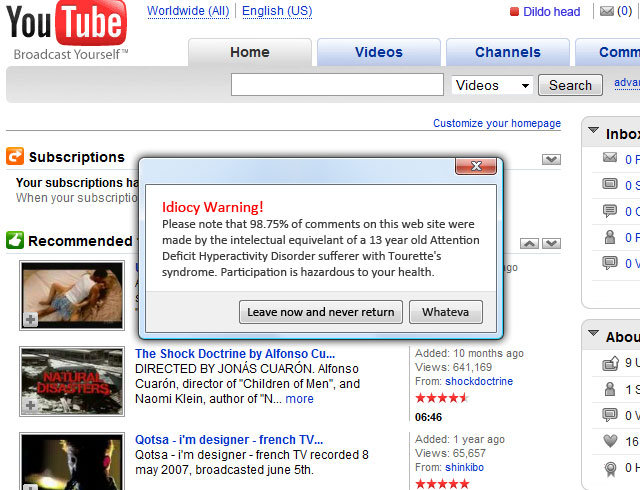Click the Whateva button
The image size is (640, 490).
[446, 312]
